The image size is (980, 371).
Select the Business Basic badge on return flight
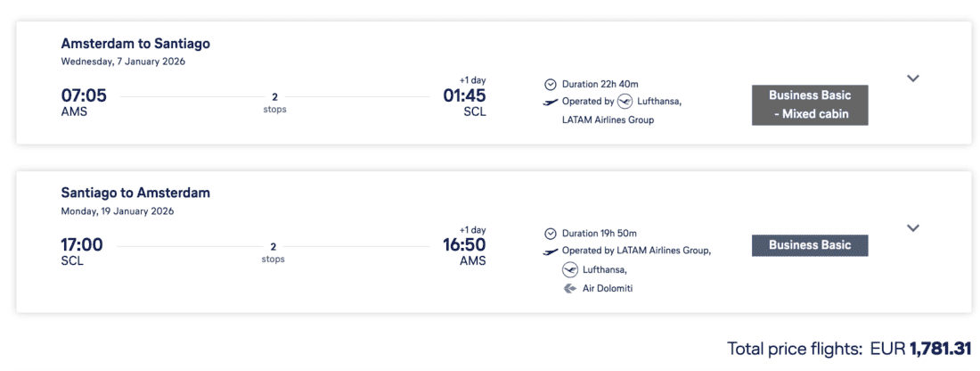coord(810,245)
